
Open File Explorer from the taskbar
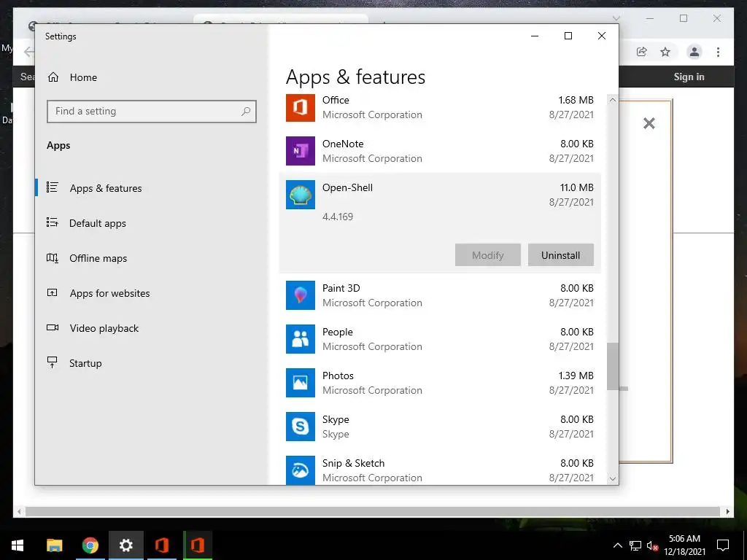point(54,545)
